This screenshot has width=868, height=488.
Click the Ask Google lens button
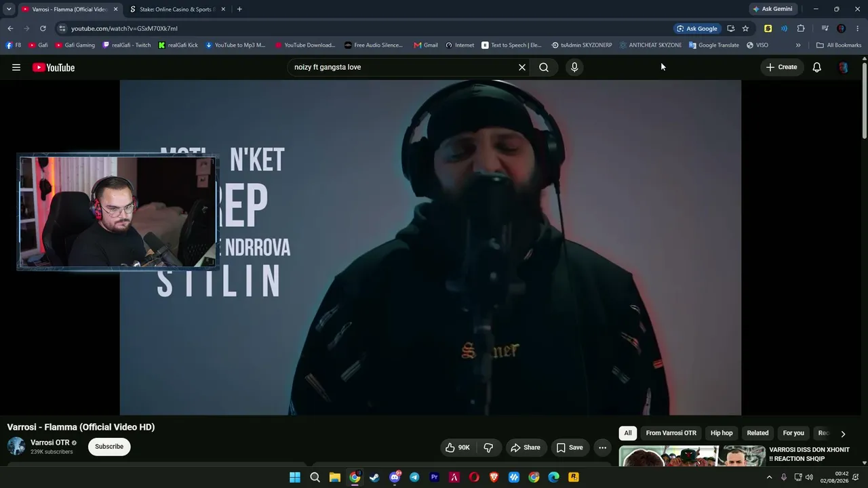click(696, 28)
